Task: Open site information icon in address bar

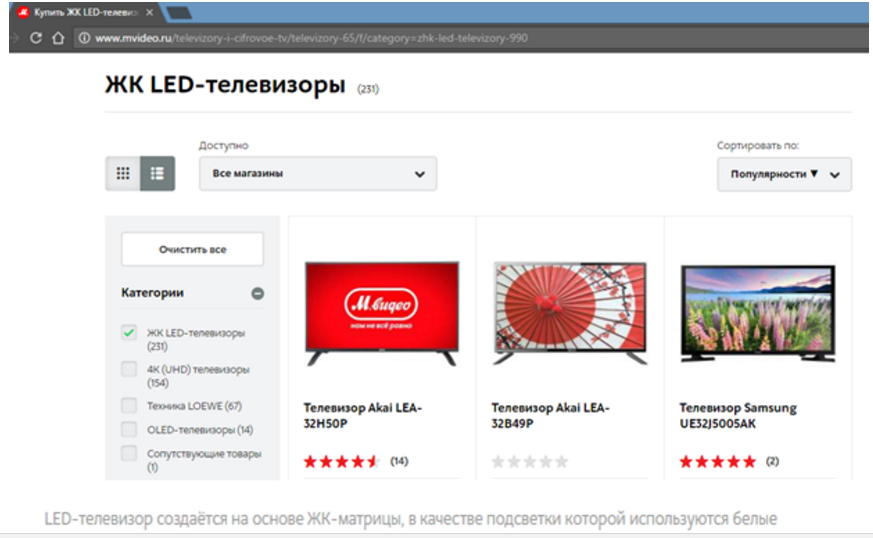Action: coord(84,38)
